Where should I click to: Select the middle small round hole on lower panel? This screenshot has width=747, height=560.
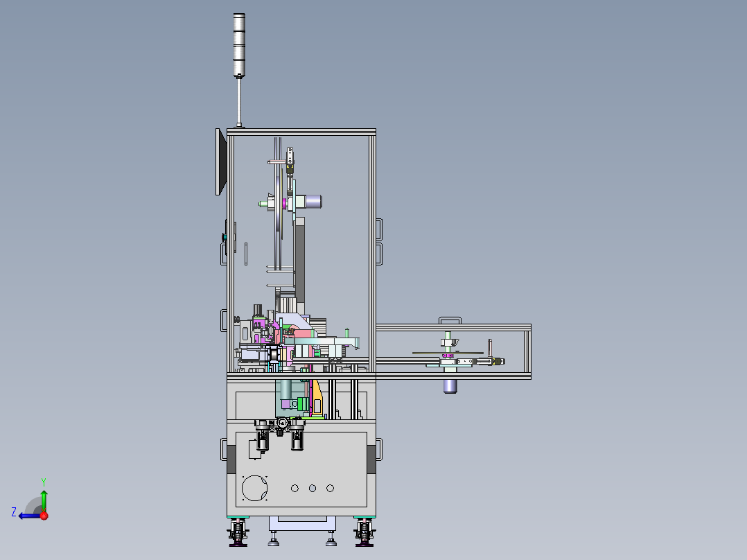[313, 488]
